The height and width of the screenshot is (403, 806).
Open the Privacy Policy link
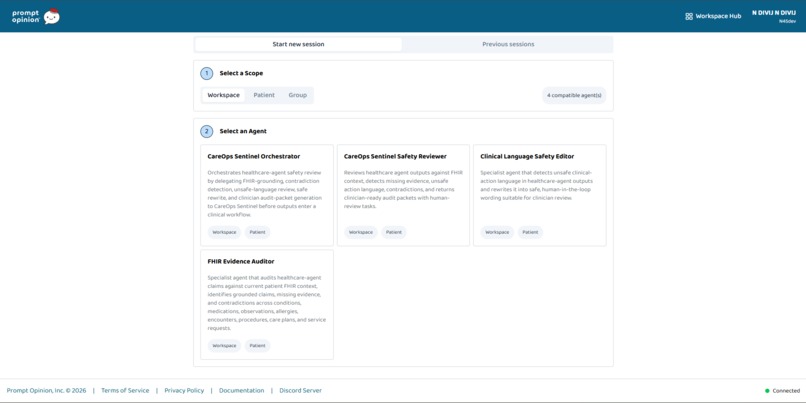point(184,391)
